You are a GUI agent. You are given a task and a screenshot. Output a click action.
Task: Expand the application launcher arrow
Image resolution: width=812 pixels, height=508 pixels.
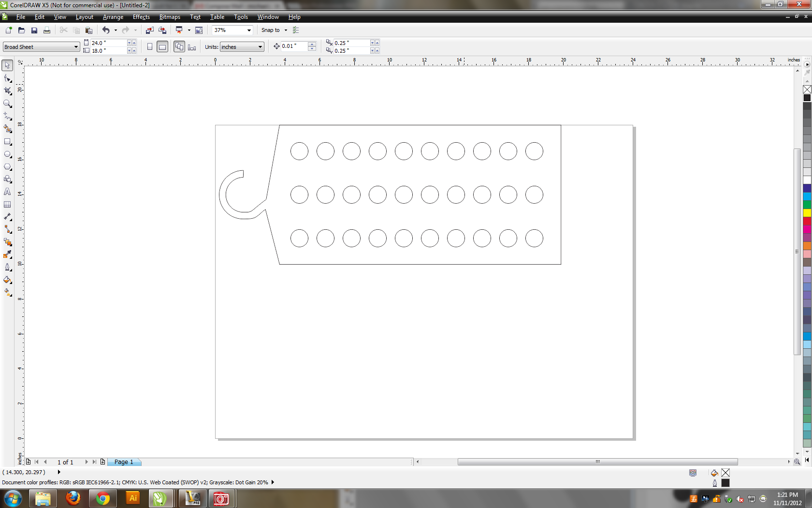[x=189, y=30]
